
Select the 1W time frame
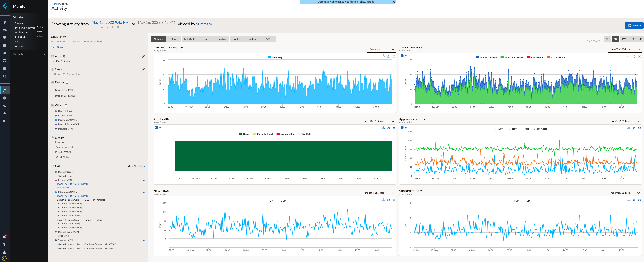[624, 39]
